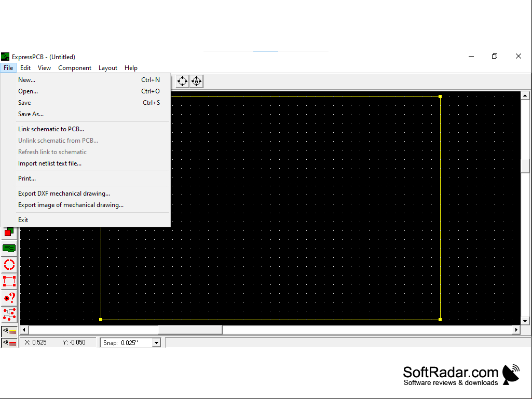Toggle the eye visibility of the yellow layer
532x399 pixels.
[9, 331]
